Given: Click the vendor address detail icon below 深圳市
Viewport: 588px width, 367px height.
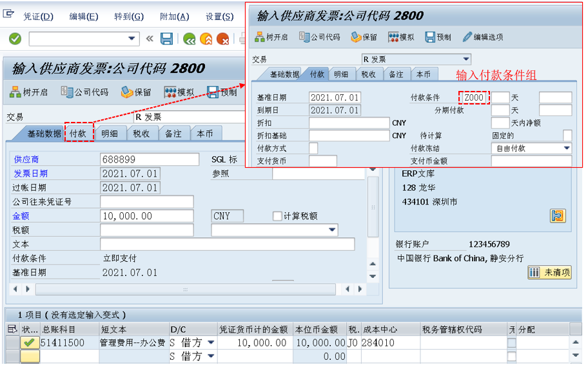Looking at the screenshot, I should point(558,216).
